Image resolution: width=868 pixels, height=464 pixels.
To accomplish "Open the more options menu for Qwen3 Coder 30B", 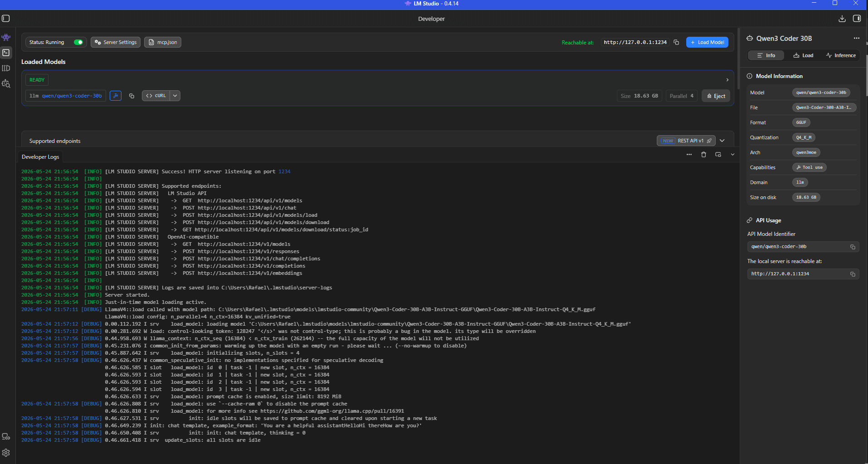I will [856, 38].
